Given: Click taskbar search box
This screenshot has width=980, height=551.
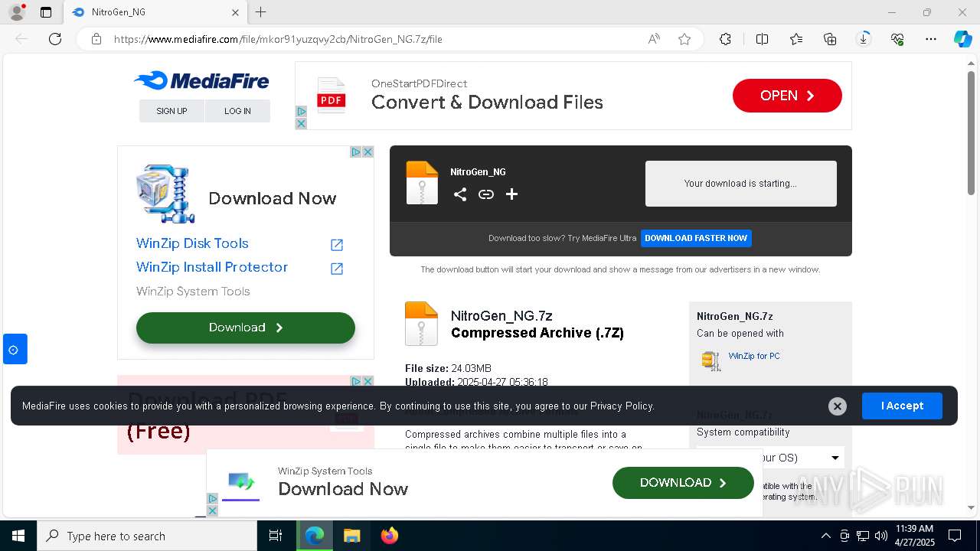Looking at the screenshot, I should tap(147, 536).
